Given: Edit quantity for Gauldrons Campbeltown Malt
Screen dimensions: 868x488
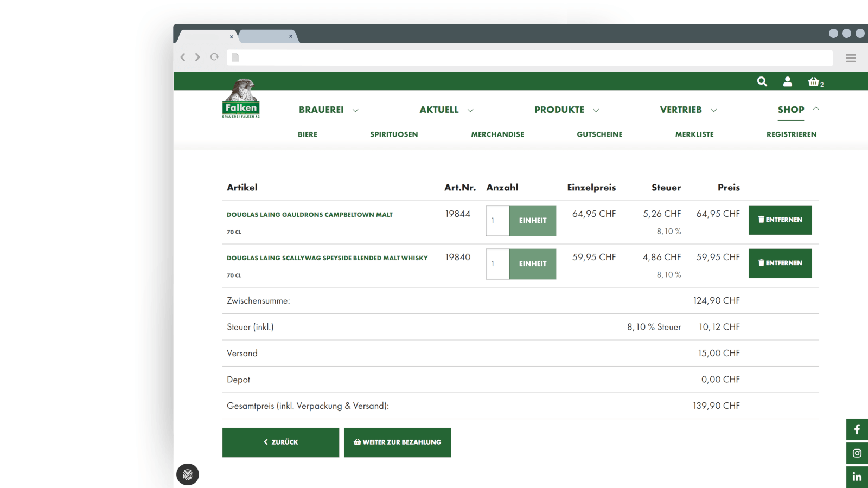Looking at the screenshot, I should coord(497,221).
